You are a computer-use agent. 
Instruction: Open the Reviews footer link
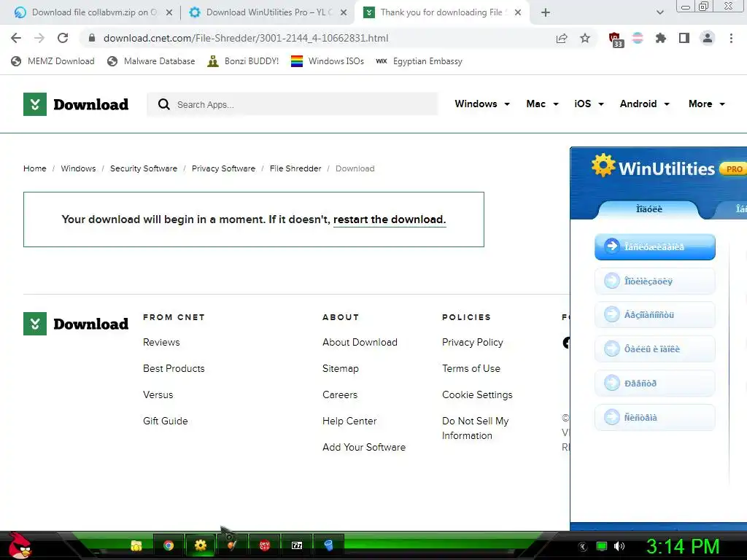pos(161,343)
